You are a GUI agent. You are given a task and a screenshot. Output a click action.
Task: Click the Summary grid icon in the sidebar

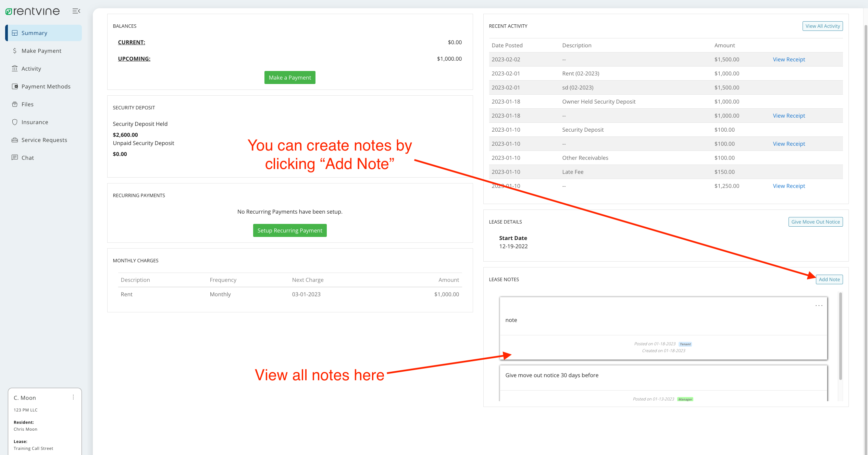(x=15, y=33)
